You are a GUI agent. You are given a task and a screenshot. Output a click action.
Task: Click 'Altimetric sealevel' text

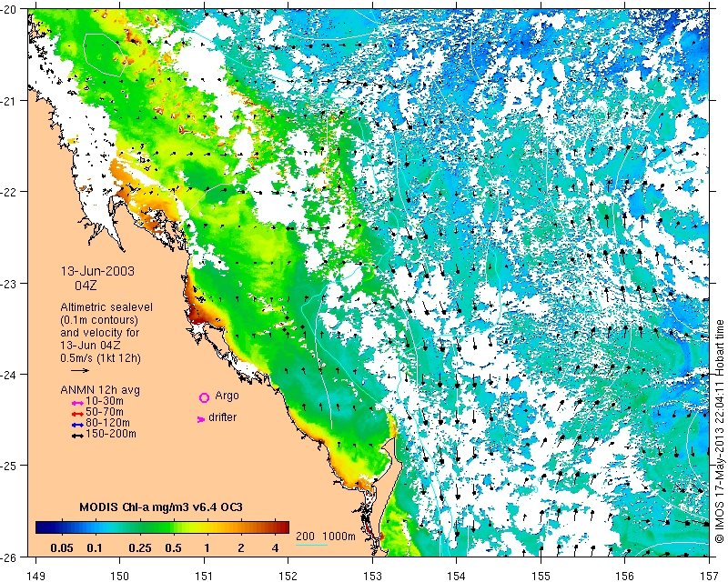(106, 307)
